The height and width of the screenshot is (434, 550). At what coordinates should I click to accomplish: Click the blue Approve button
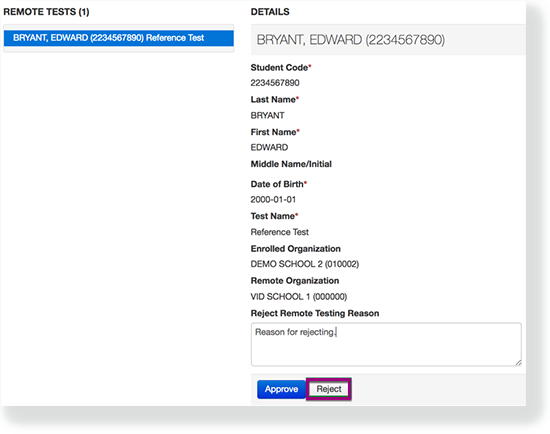click(x=281, y=389)
